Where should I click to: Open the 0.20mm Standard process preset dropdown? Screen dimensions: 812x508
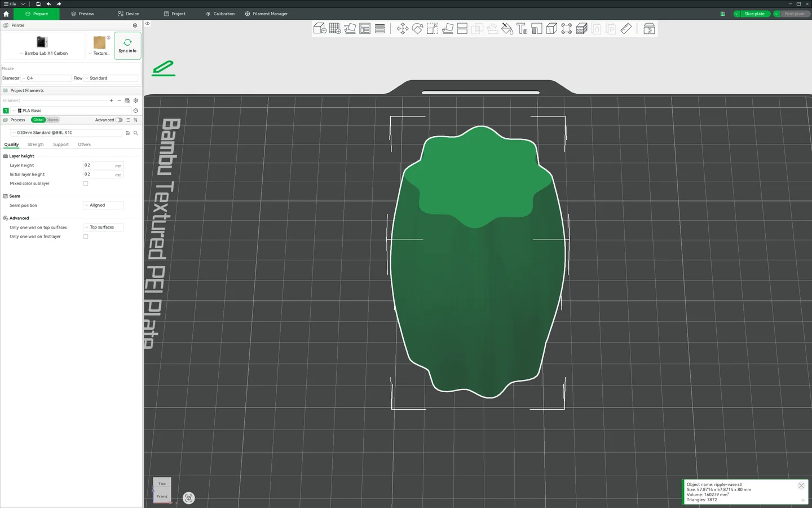click(66, 133)
